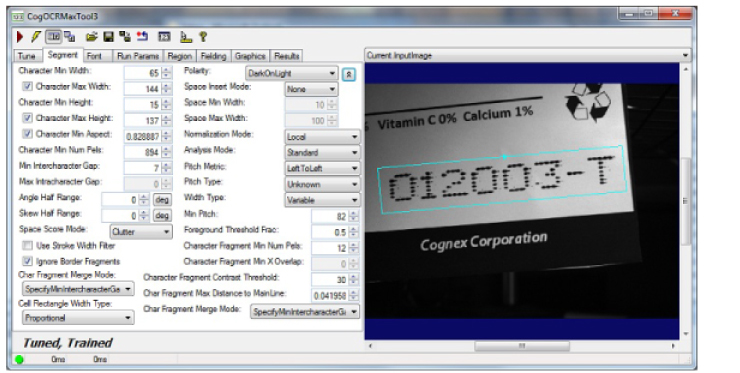Image resolution: width=740 pixels, height=373 pixels.
Task: Open Analysis Mode Standard dropdown
Action: click(x=322, y=153)
